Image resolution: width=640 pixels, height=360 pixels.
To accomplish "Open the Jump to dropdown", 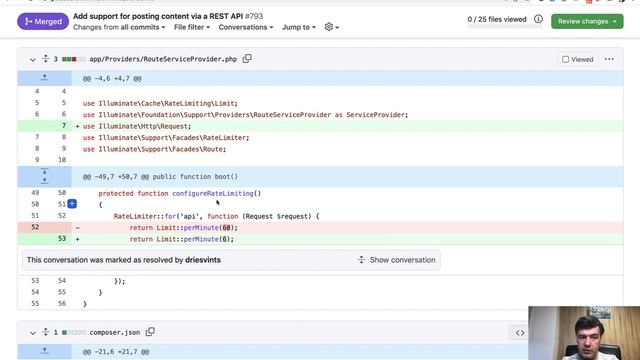I will 299,27.
